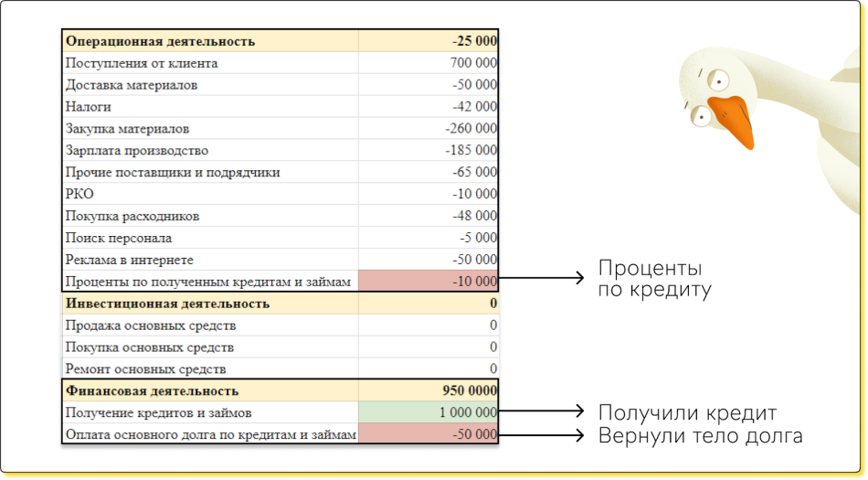868x480 pixels.
Task: Select the 'Поступления от клиента' row label
Action: tap(141, 63)
